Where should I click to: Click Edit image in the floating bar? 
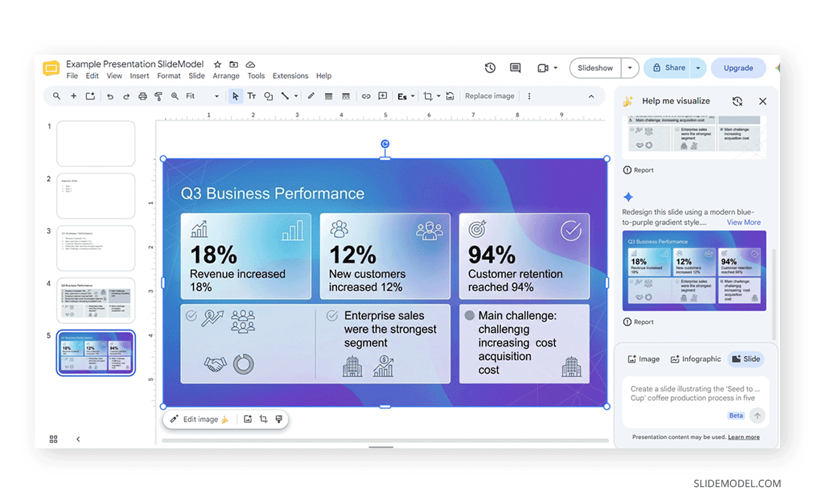pos(199,419)
